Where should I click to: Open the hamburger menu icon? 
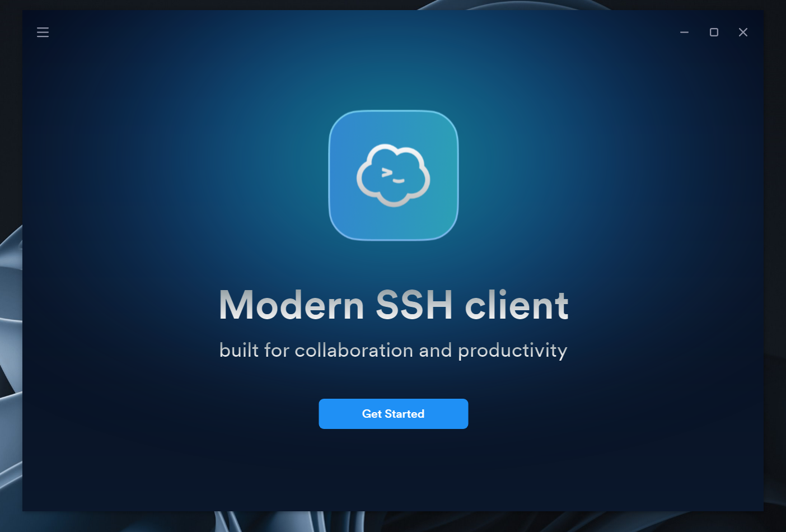(x=43, y=32)
